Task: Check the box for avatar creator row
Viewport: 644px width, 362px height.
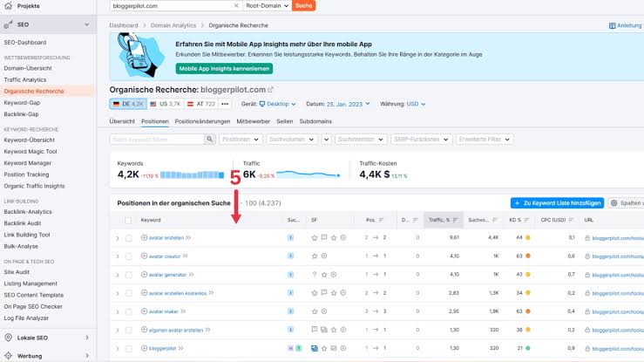Action: coord(129,256)
